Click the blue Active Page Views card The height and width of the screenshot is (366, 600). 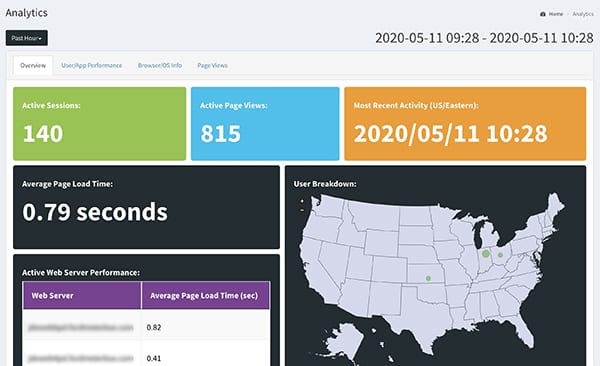265,124
